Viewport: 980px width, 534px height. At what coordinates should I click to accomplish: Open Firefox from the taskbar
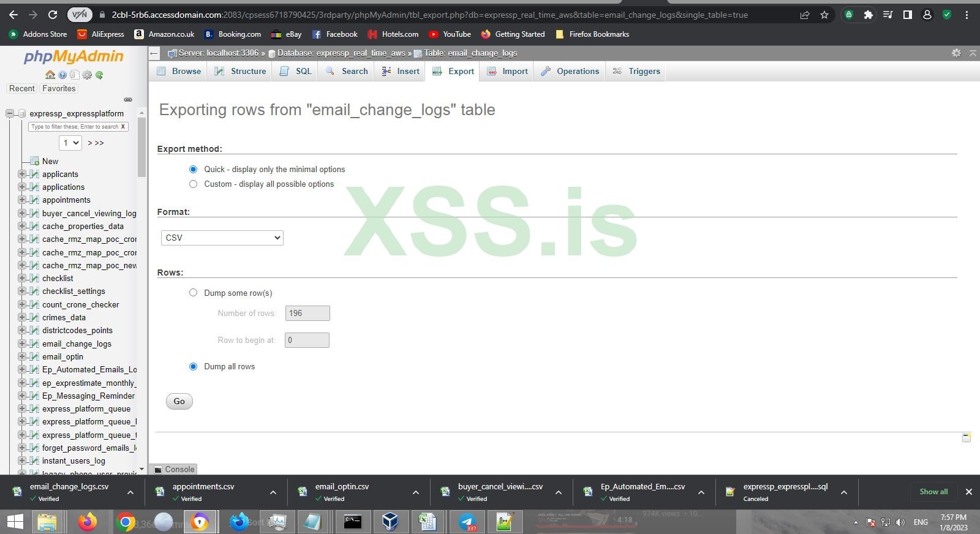coord(88,522)
